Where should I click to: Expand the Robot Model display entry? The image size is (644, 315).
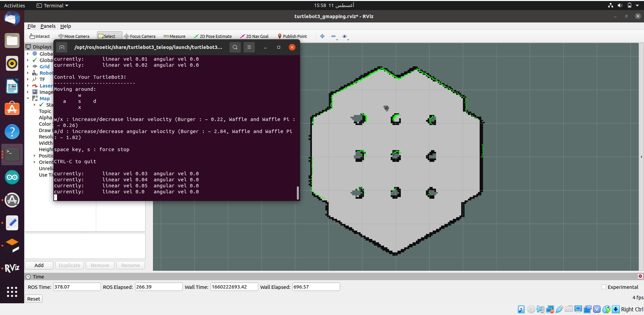point(28,73)
